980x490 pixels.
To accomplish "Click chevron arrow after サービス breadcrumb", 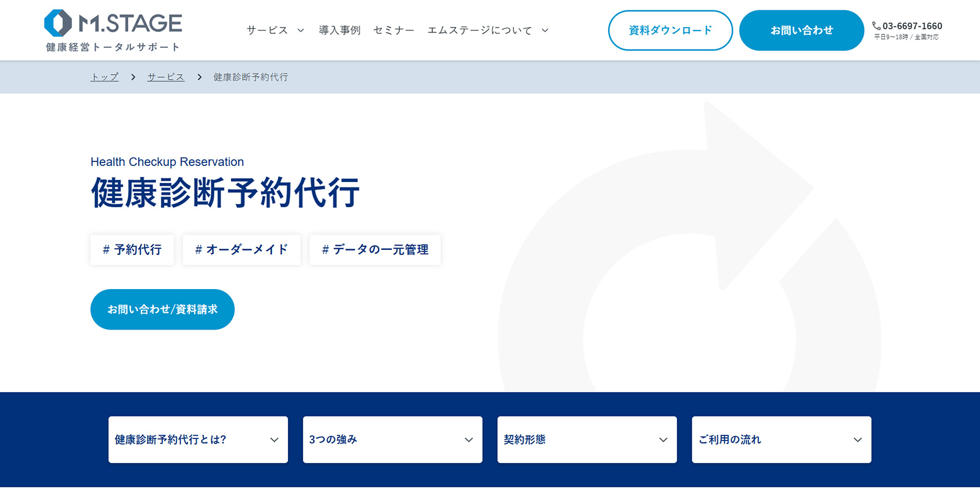I will 199,77.
